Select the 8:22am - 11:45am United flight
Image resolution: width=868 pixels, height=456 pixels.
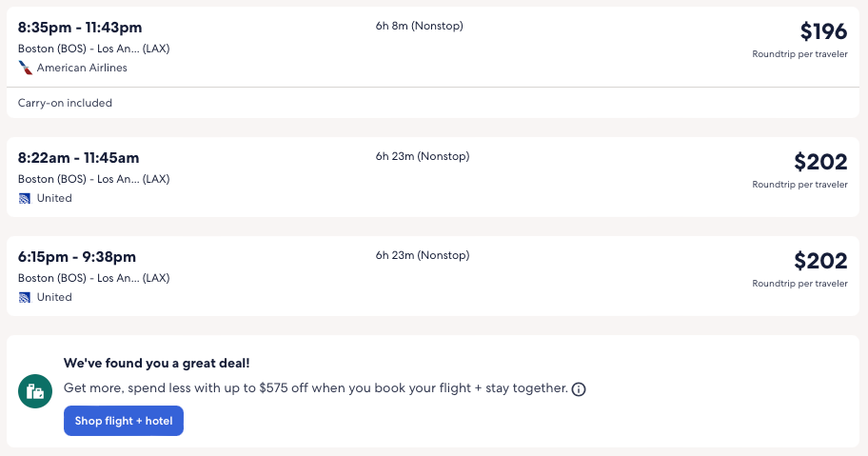[79, 157]
